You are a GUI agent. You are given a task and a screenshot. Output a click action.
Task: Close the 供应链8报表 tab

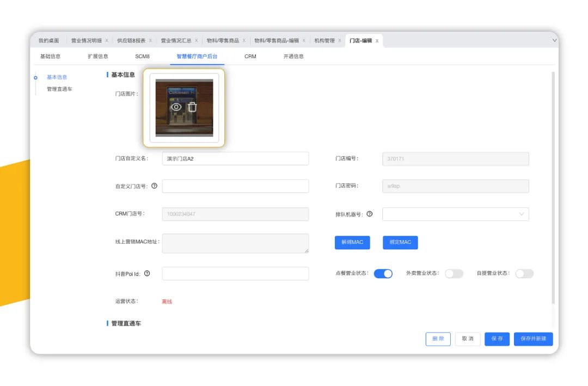coord(150,40)
